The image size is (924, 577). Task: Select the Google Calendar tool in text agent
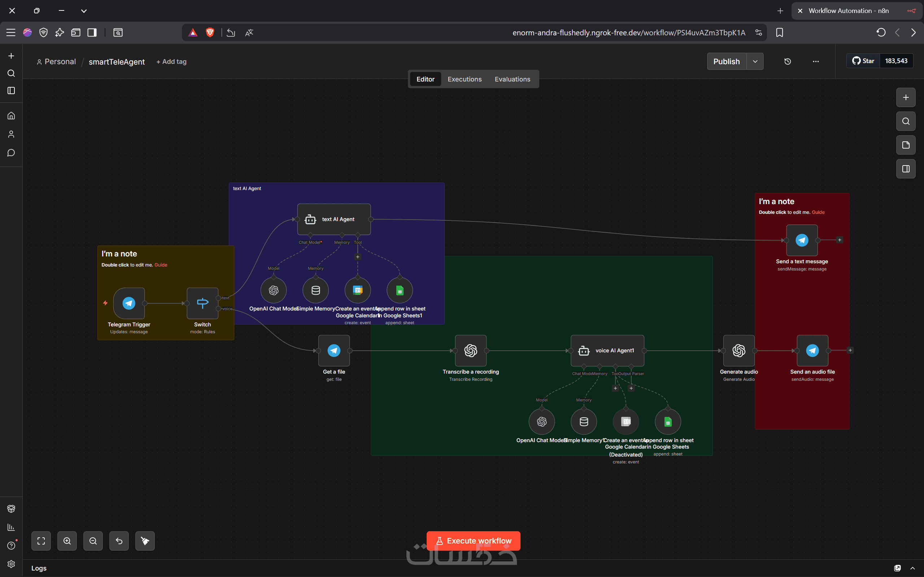point(357,290)
